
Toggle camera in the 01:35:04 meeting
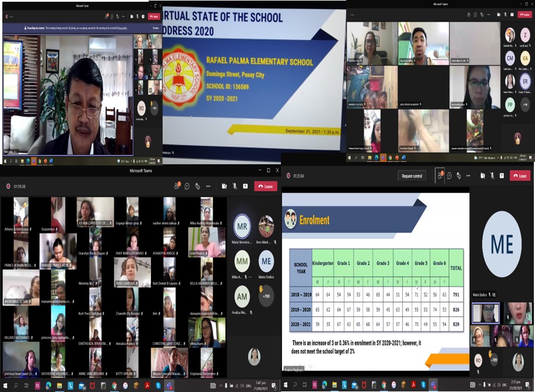[x=482, y=176]
